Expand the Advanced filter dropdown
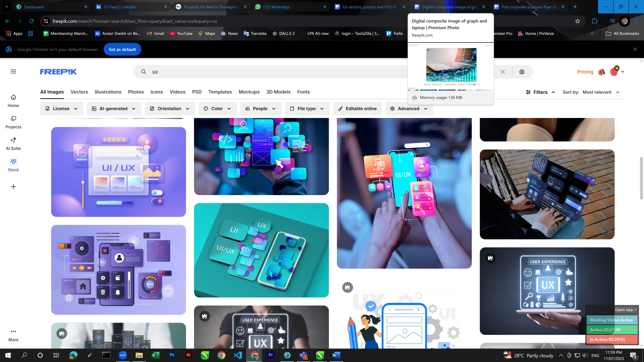The height and width of the screenshot is (362, 644). [409, 109]
